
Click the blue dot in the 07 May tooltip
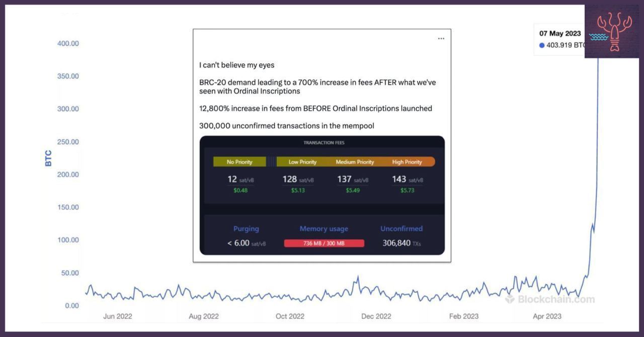(542, 45)
